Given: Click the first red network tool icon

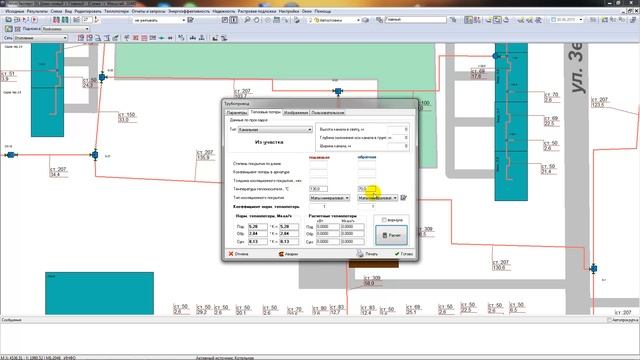Looking at the screenshot, I should (x=81, y=38).
